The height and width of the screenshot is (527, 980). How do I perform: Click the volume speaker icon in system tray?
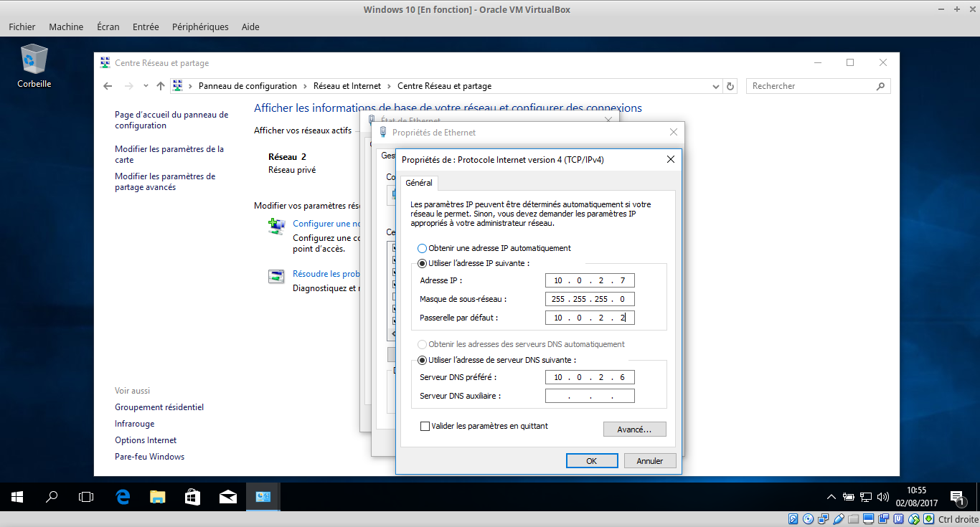882,496
